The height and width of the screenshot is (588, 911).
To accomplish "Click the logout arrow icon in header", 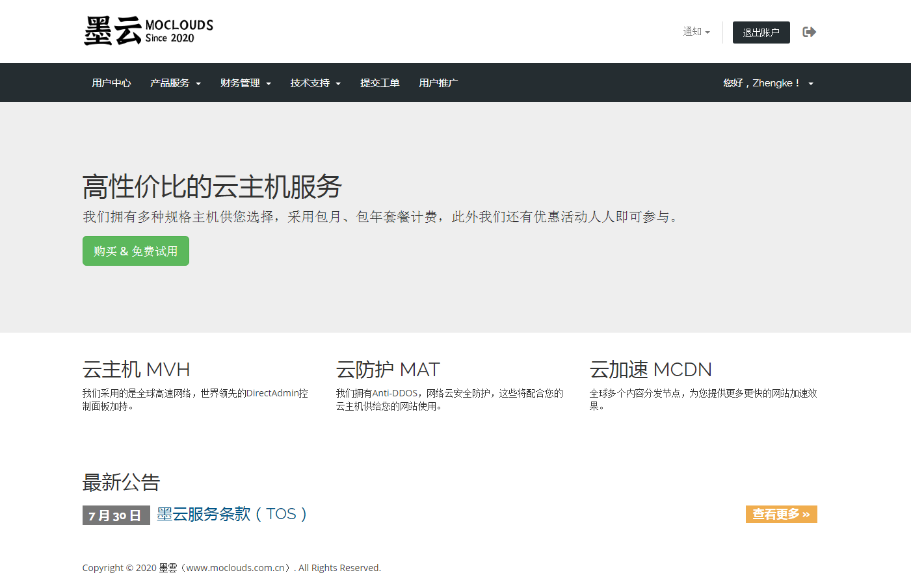I will pyautogui.click(x=809, y=32).
